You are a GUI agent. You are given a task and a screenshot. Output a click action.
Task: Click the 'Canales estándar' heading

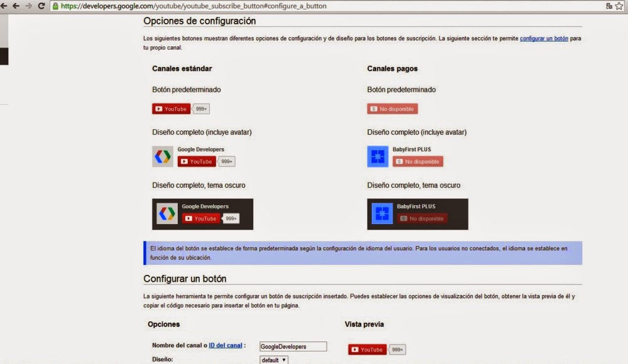[x=182, y=68]
